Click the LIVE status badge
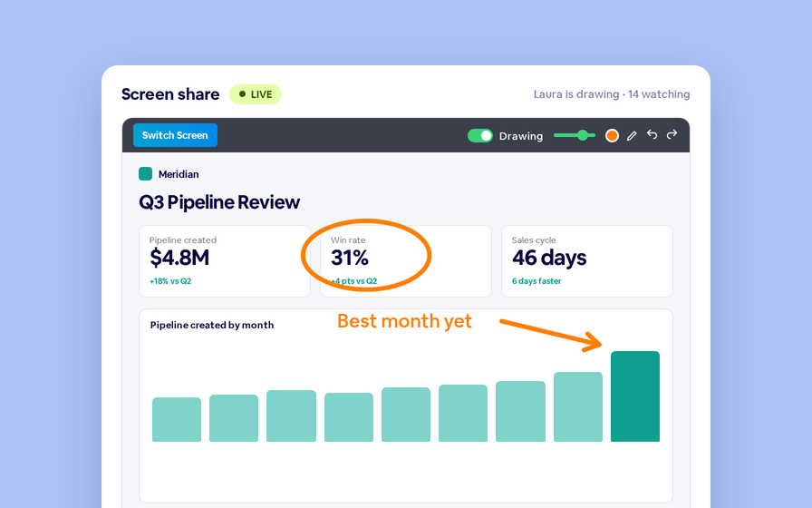This screenshot has height=508, width=812. tap(256, 94)
